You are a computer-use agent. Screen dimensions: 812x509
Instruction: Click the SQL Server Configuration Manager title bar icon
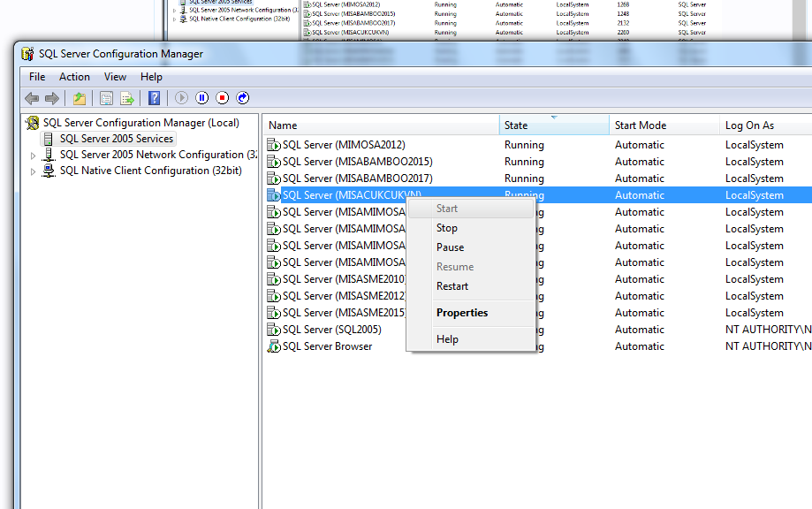(x=27, y=53)
